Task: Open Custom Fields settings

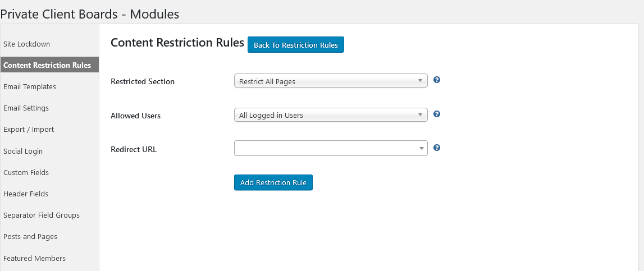Action: tap(26, 172)
